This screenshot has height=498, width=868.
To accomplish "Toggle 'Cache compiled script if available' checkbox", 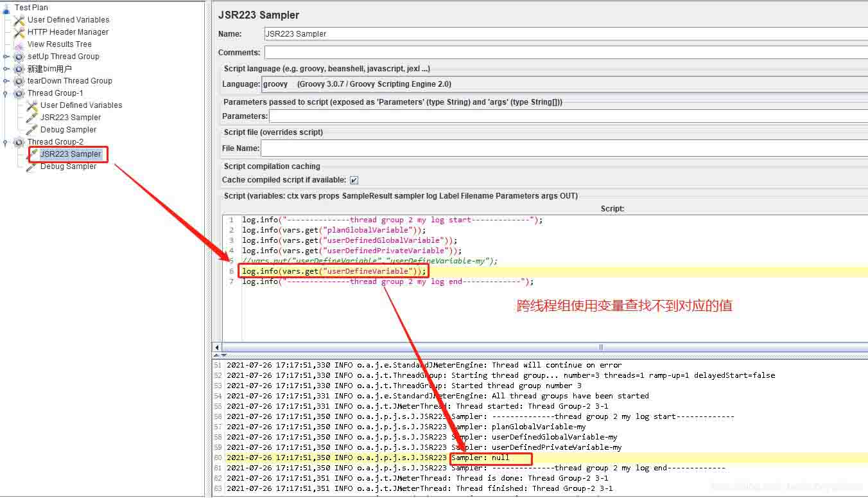I will 354,181.
